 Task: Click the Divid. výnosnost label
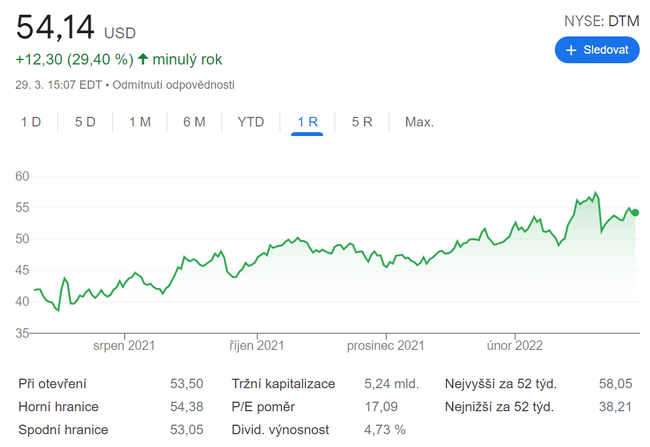280,430
